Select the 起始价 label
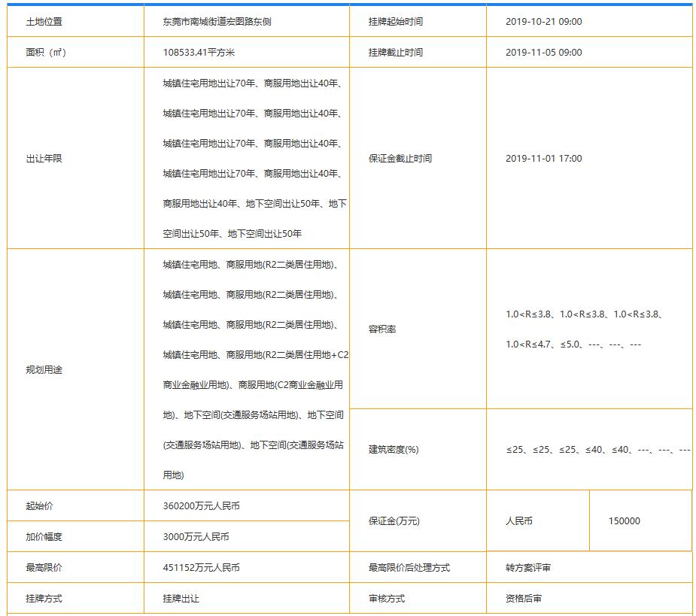Viewport: 696px width, 616px height. coord(39,505)
